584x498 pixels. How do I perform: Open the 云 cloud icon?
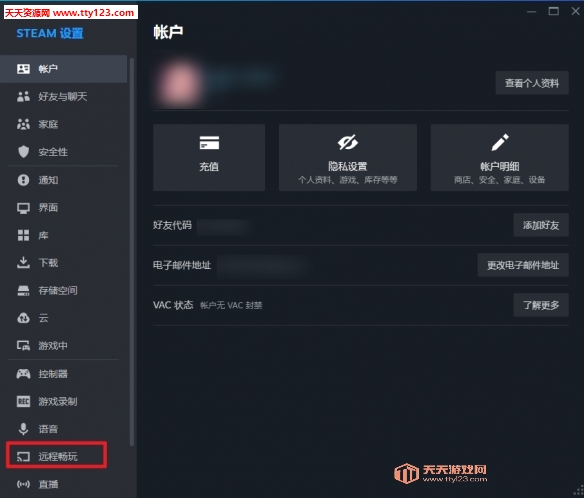pos(23,318)
